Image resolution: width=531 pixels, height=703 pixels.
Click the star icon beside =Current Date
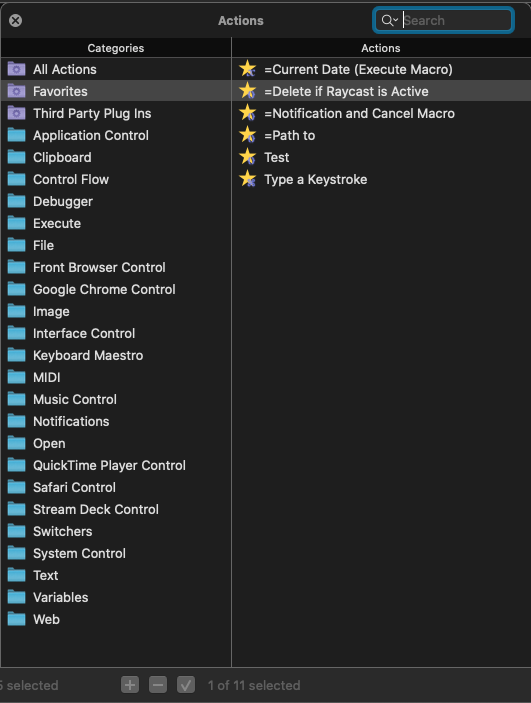pos(248,69)
